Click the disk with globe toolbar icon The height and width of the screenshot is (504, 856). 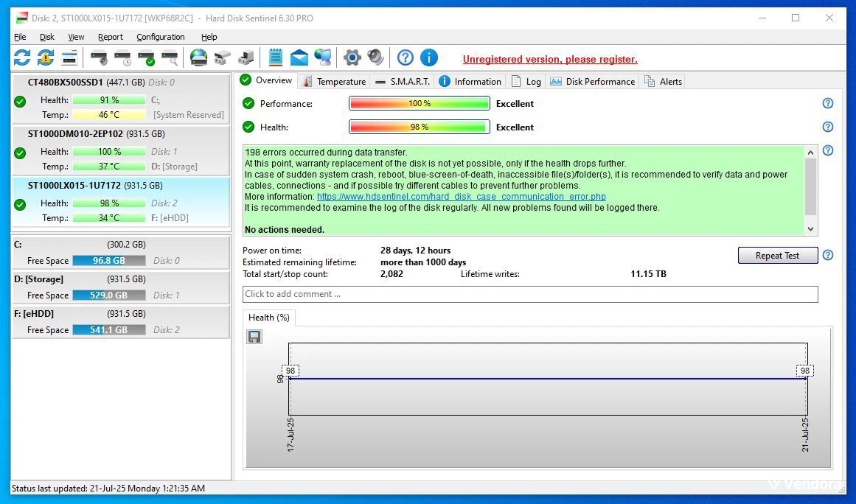coord(199,57)
